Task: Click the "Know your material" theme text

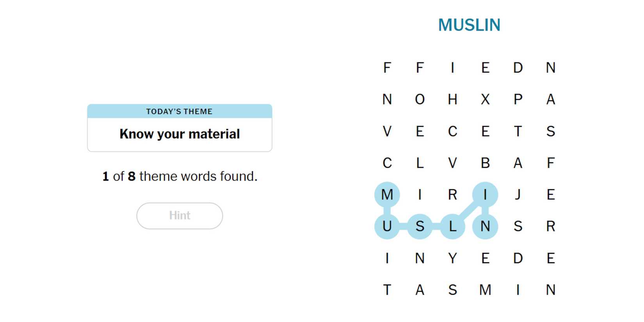Action: 180,134
